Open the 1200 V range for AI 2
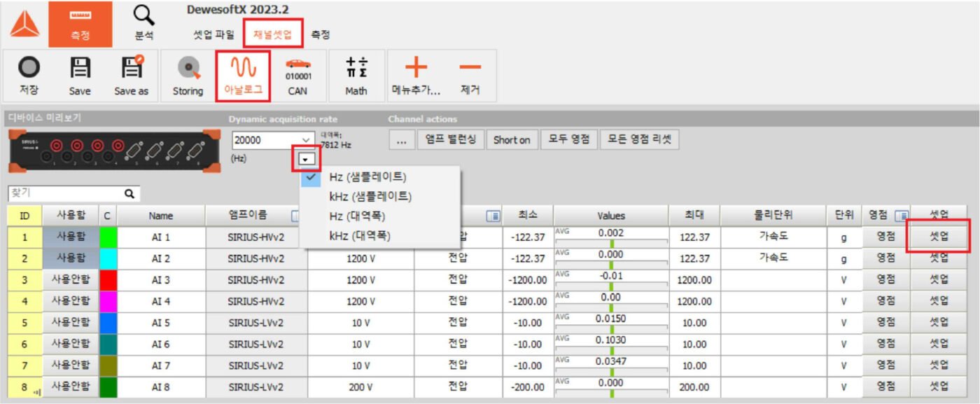Screen dimensions: 980x404 [x=360, y=258]
